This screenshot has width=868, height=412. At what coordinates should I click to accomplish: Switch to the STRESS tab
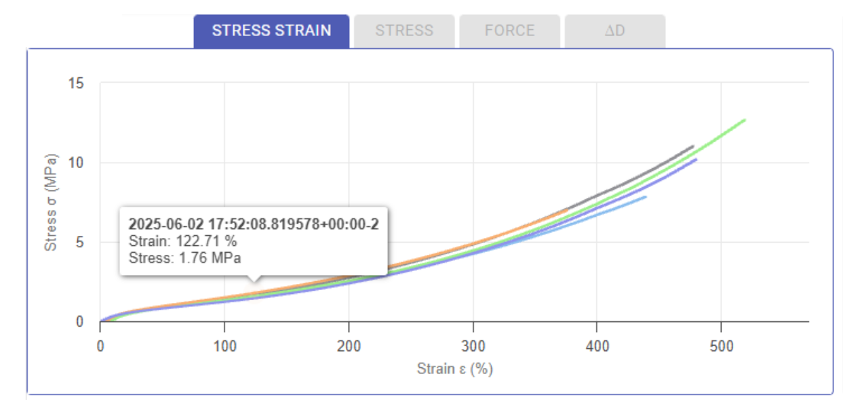(x=404, y=31)
